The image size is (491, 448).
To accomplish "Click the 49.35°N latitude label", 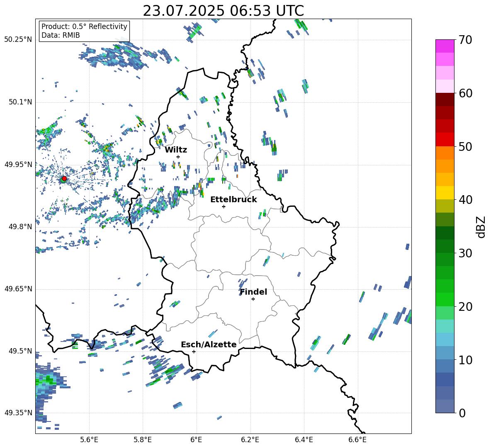I will coord(18,413).
